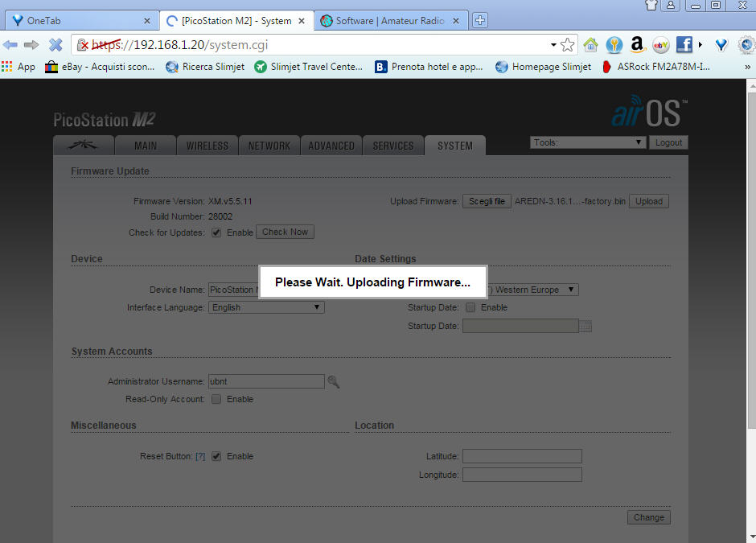The width and height of the screenshot is (756, 543).
Task: Go back using the browser back arrow
Action: [x=10, y=45]
